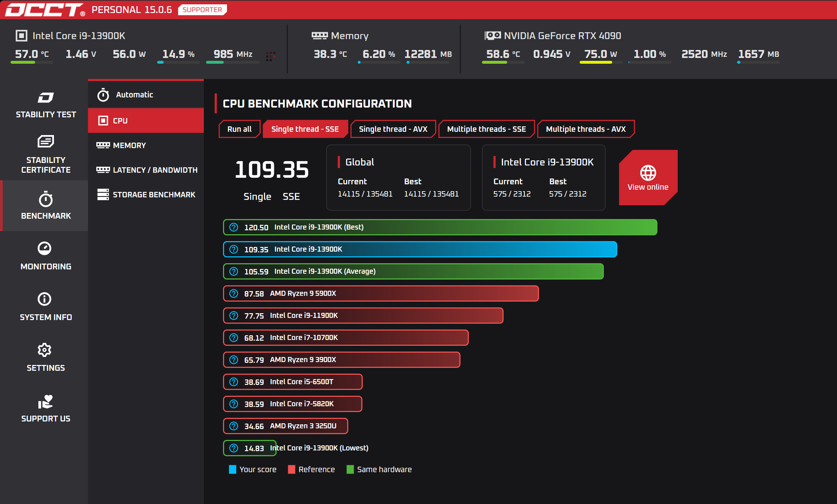The image size is (837, 504).
Task: Click the help icon beside AMD Ryzen 9 5900X
Action: point(234,294)
